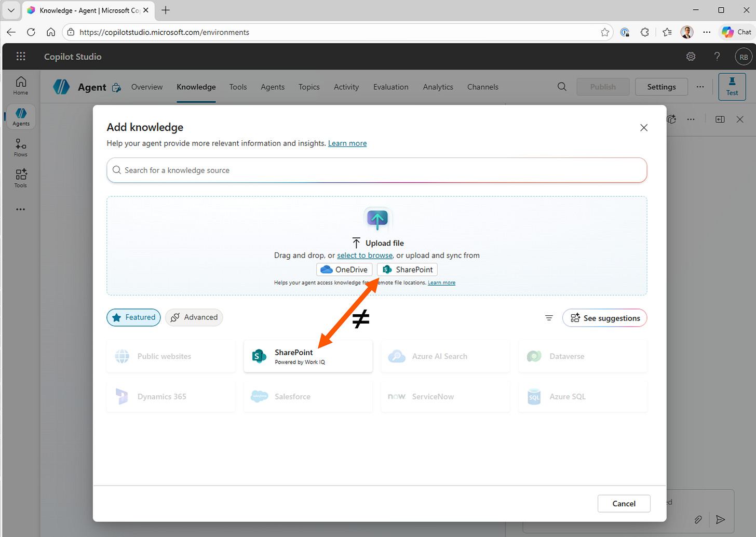Click attach paperclip icon in test chat
Image resolution: width=756 pixels, height=537 pixels.
(x=698, y=519)
